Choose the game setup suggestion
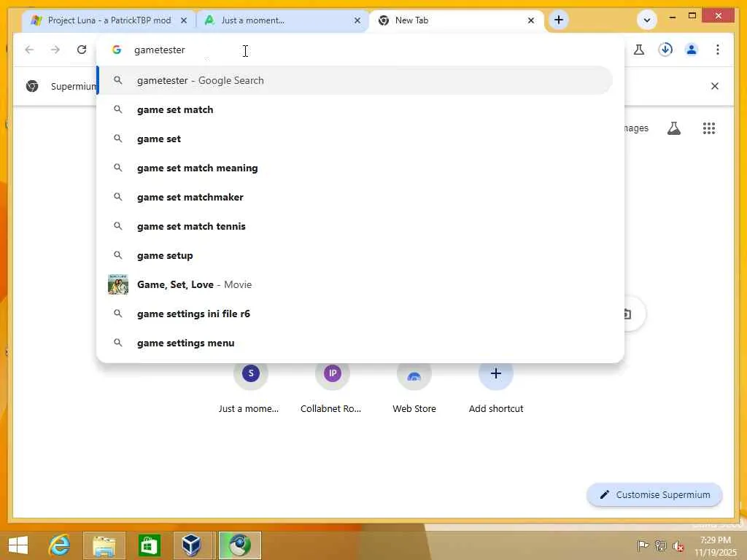Viewport: 747px width, 560px height. pyautogui.click(x=355, y=255)
